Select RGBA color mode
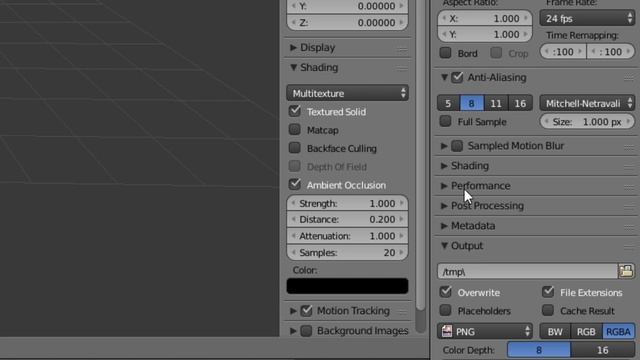Screen dimensions: 640x360 click(619, 331)
